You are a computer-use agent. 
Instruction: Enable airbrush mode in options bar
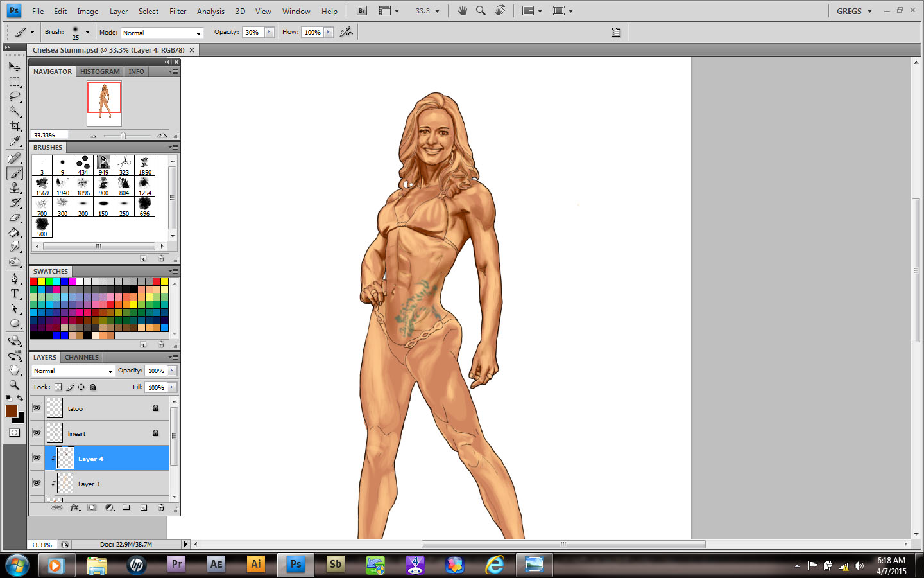coord(346,32)
